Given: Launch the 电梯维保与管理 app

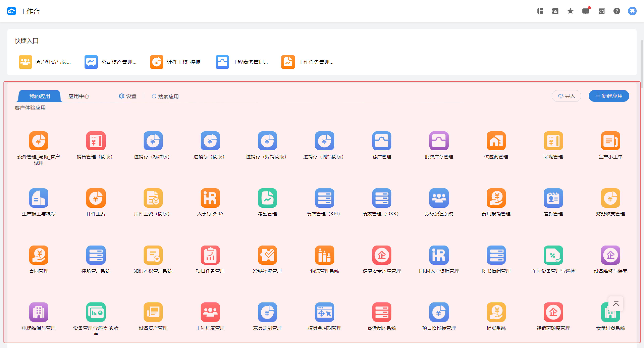Looking at the screenshot, I should 39,312.
